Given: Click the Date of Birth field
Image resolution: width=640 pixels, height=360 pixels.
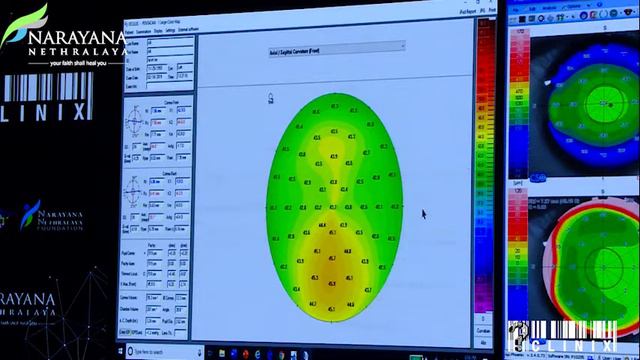Looking at the screenshot, I should (156, 68).
